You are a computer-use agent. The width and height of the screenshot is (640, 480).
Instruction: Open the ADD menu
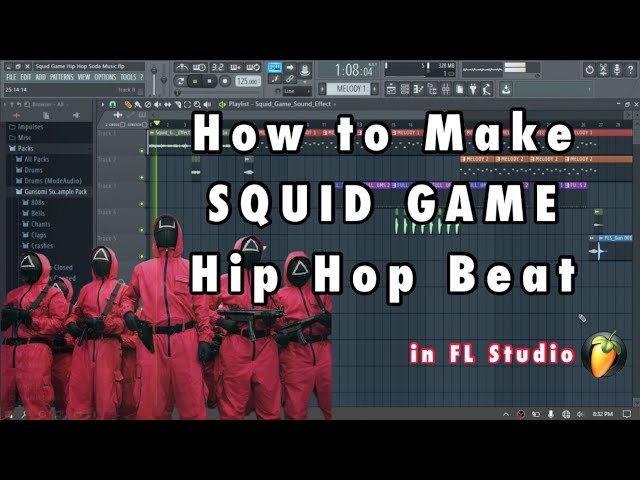coord(40,77)
